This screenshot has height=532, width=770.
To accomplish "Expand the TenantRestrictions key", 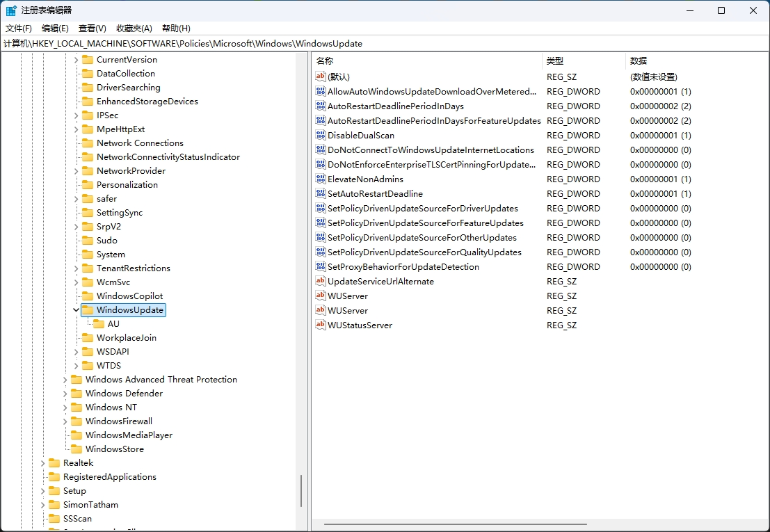I will [x=76, y=268].
